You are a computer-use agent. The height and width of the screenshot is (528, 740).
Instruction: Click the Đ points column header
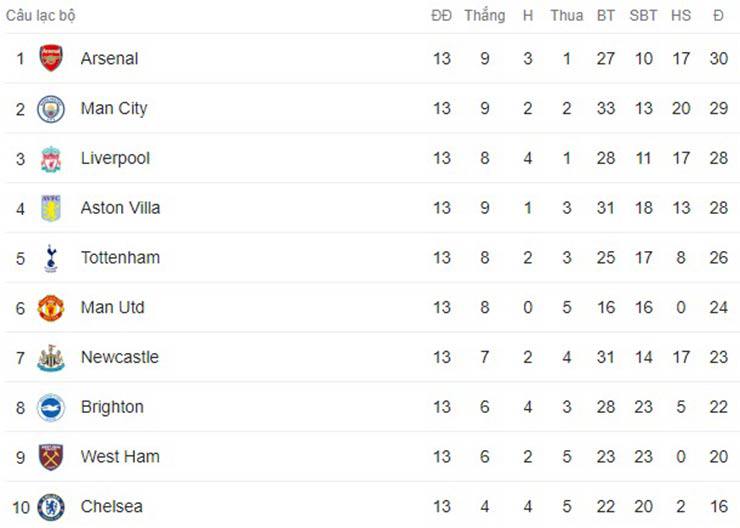click(x=718, y=16)
